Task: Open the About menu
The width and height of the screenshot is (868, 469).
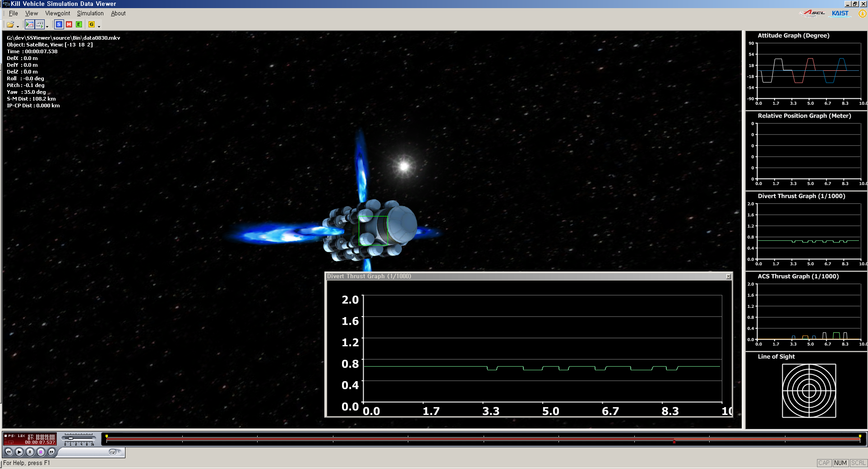Action: point(118,13)
